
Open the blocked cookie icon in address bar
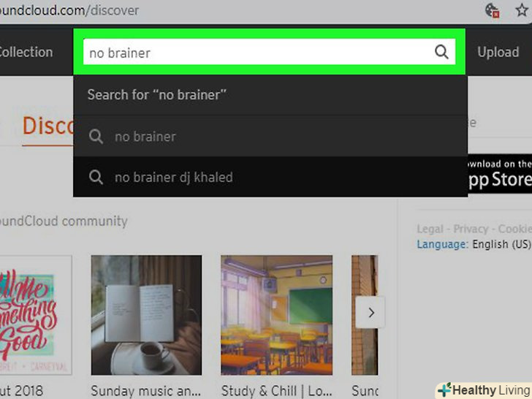[492, 10]
